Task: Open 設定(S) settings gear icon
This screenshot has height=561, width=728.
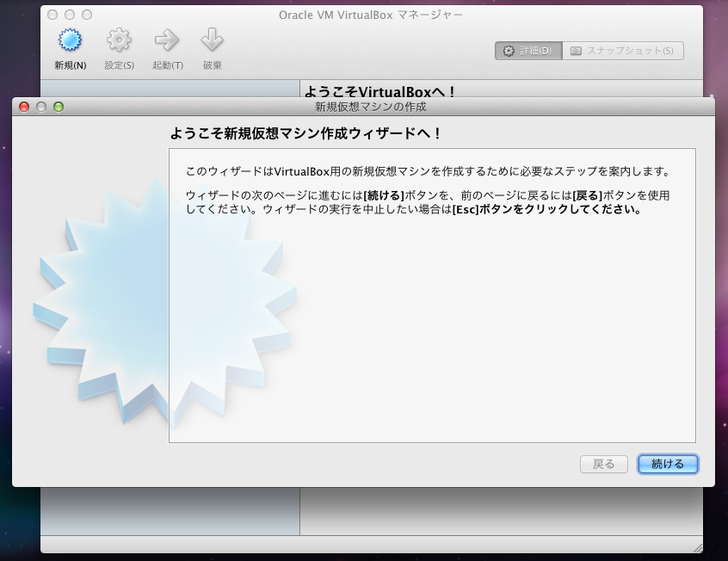Action: (x=119, y=40)
